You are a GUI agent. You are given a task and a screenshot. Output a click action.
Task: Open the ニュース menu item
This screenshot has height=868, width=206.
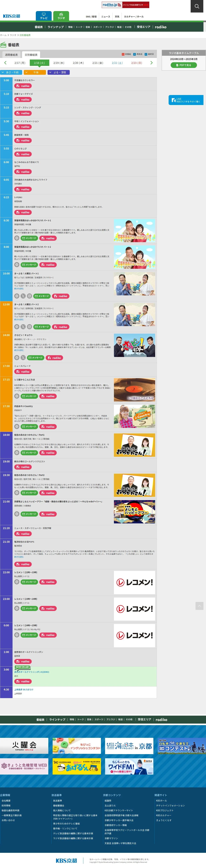tap(106, 16)
